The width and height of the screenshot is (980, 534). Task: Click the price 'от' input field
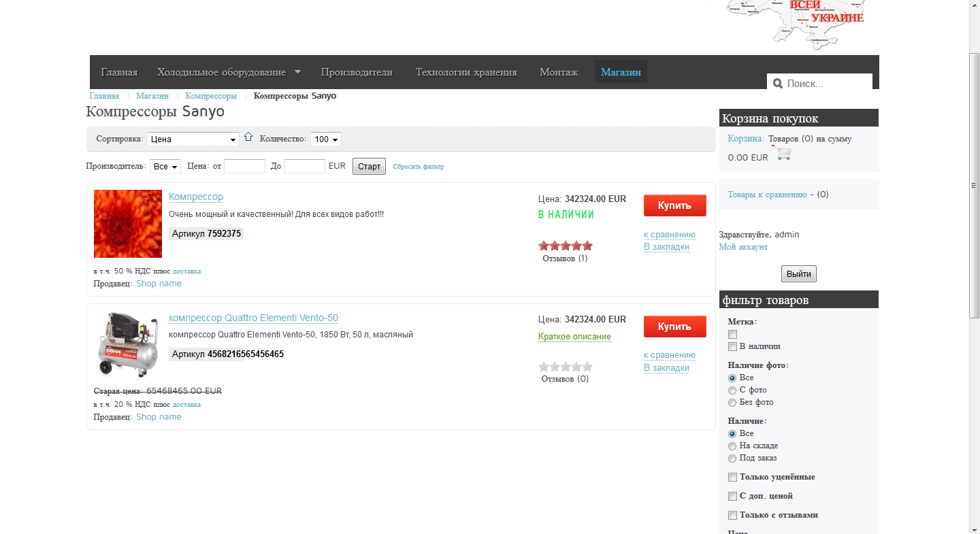pyautogui.click(x=244, y=166)
